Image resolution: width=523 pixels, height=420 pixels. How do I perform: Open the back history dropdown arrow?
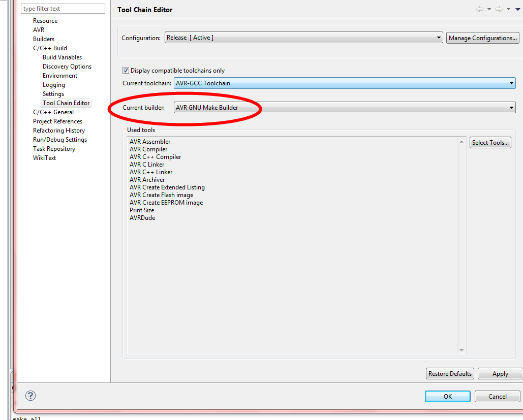[489, 9]
